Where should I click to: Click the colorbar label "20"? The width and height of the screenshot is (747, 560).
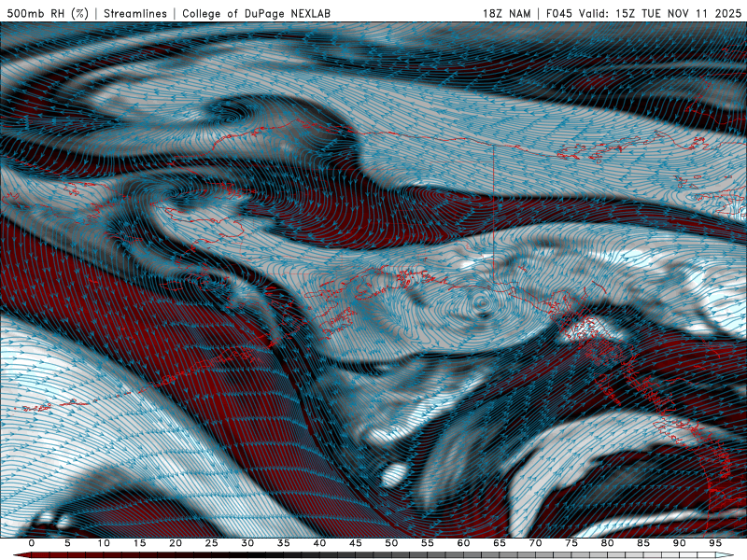tap(176, 543)
